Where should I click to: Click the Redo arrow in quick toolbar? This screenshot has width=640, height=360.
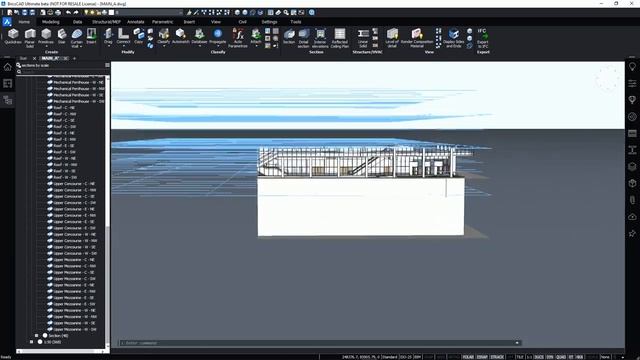click(76, 13)
